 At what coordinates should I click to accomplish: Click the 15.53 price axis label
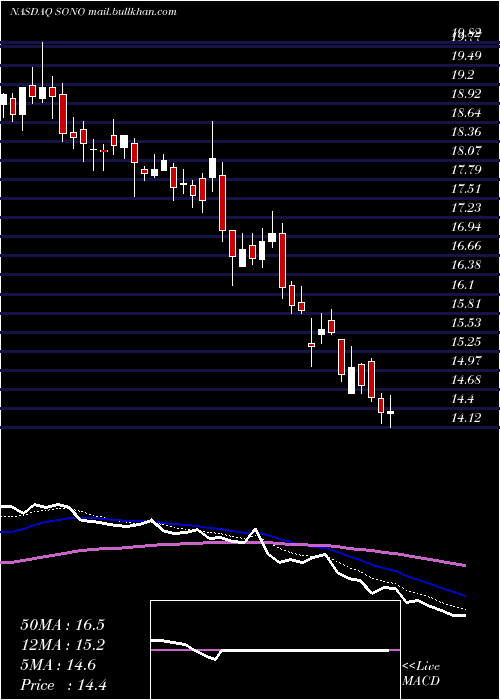coord(466,322)
